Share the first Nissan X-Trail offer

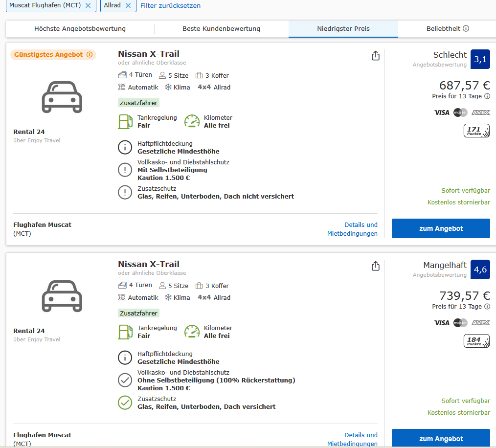pos(375,56)
